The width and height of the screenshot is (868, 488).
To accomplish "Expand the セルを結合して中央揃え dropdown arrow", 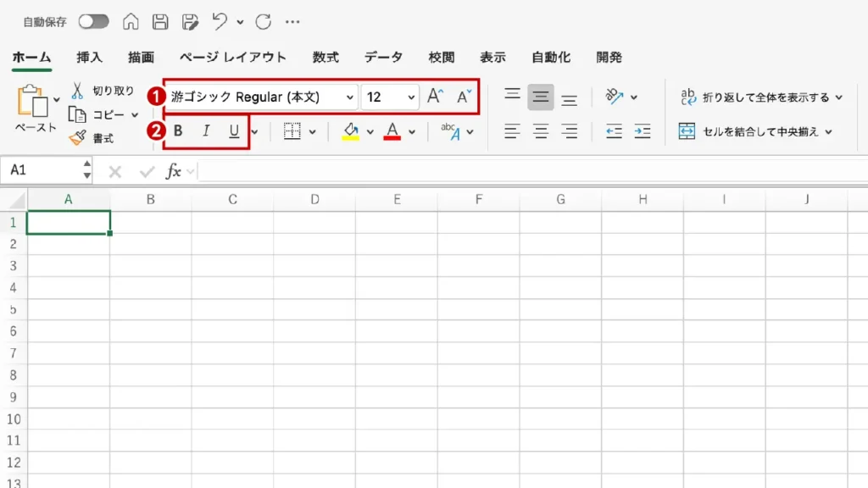I will tap(829, 131).
